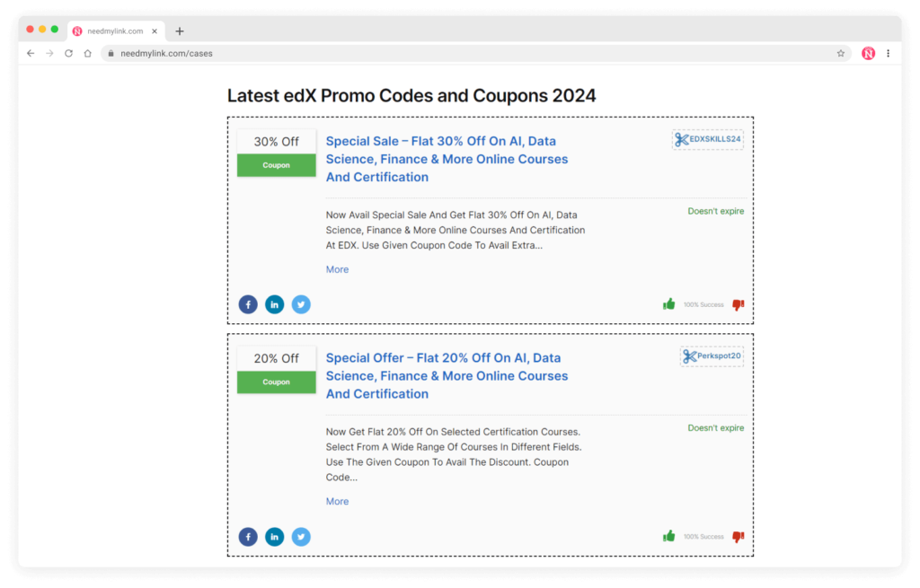
Task: Share the 30% Off coupon on LinkedIn
Action: pos(274,304)
